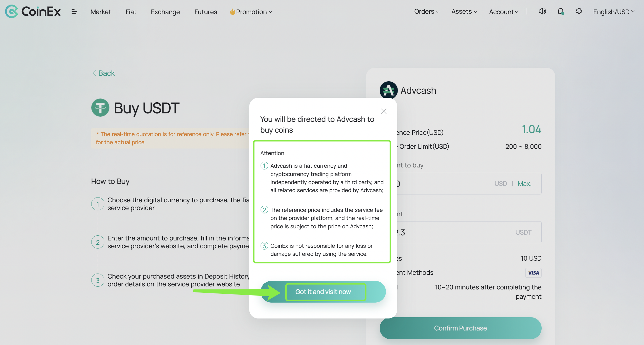The width and height of the screenshot is (644, 345).
Task: Click the 10 USD fees value
Action: click(x=531, y=258)
